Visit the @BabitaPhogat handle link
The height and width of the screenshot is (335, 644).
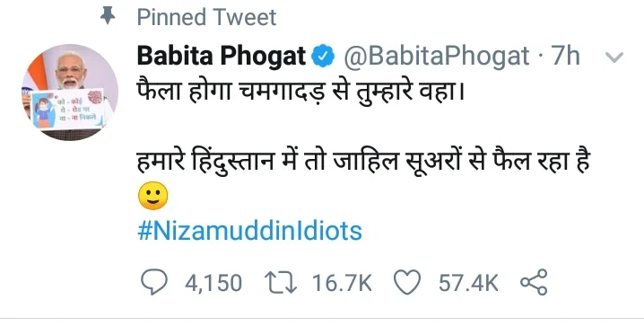point(436,57)
